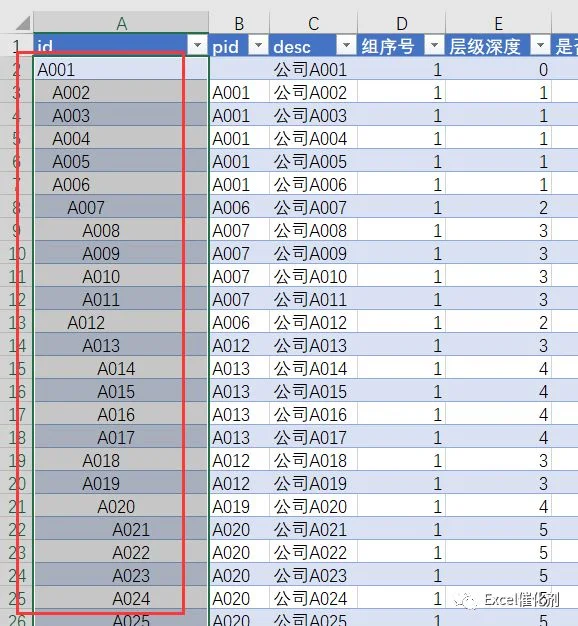Click the 层级深度 header cell text

485,47
